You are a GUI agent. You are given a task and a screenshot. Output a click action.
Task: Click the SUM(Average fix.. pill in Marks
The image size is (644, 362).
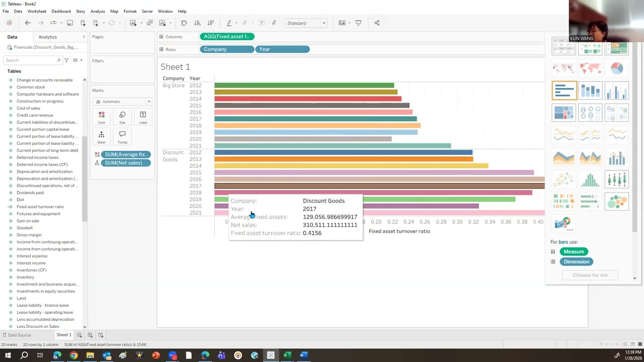126,154
